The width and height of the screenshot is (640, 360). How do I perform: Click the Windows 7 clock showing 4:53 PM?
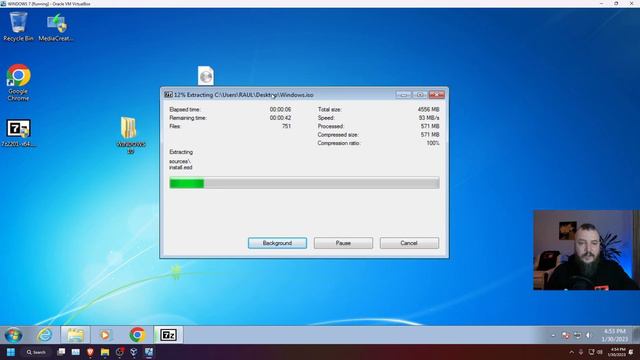click(x=614, y=335)
